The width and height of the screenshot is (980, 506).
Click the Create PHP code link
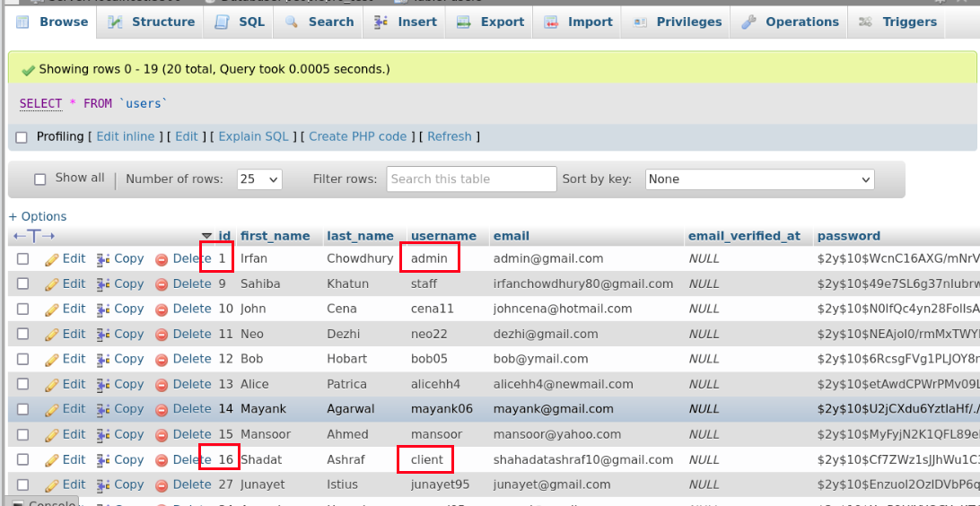point(357,136)
